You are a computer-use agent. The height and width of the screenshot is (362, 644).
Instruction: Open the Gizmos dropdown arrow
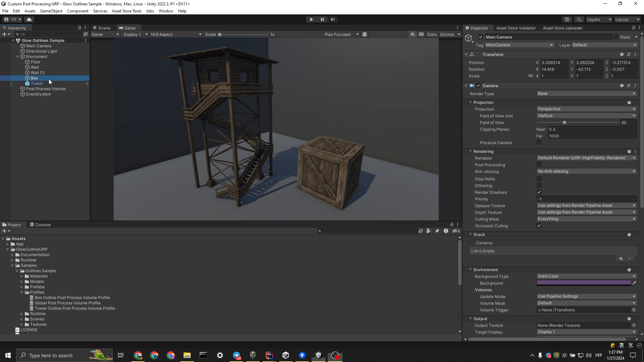459,35
